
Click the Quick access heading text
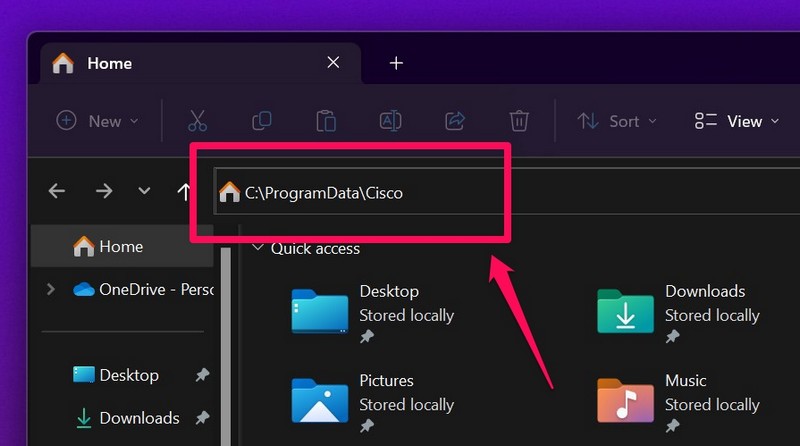tap(315, 249)
